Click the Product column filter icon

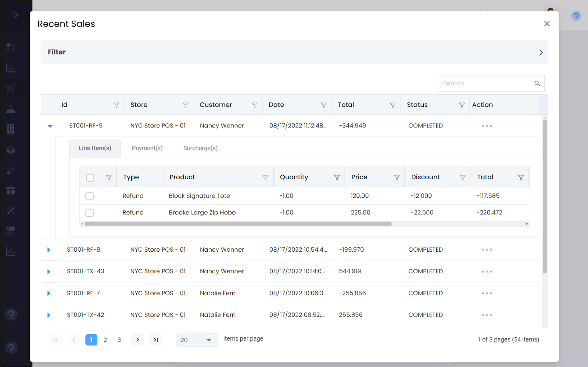click(x=265, y=177)
